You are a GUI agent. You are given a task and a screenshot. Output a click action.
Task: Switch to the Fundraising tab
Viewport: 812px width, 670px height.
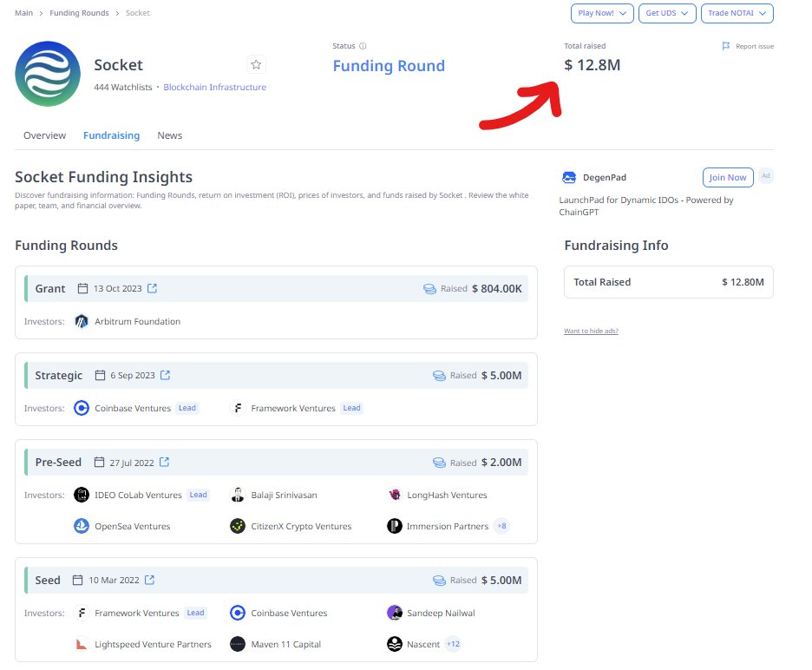(111, 135)
